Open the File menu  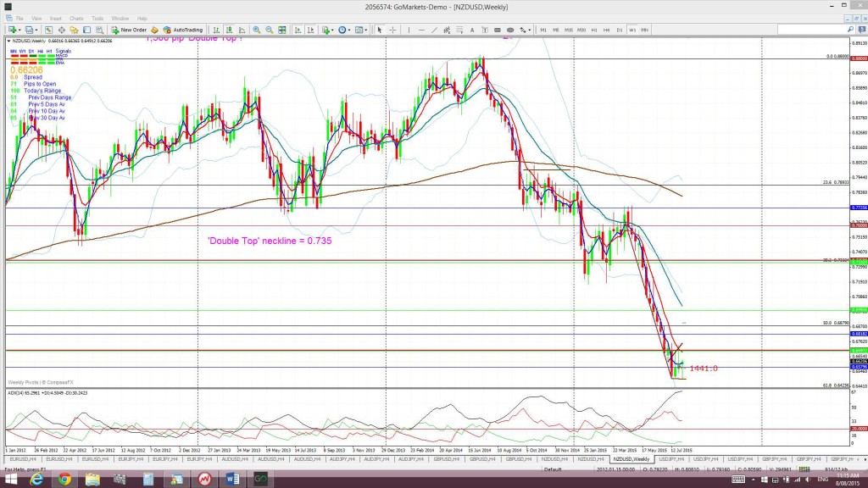19,19
